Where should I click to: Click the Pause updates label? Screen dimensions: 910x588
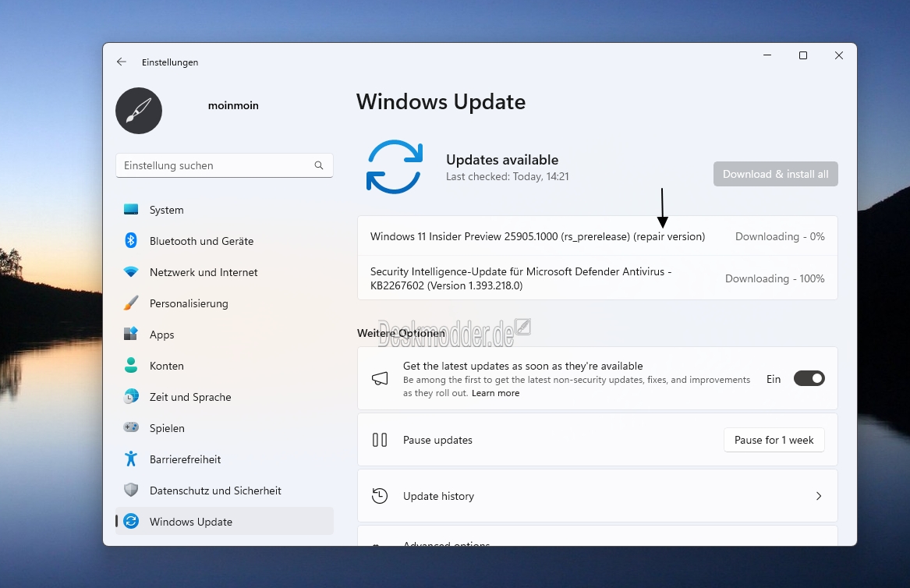pyautogui.click(x=437, y=440)
